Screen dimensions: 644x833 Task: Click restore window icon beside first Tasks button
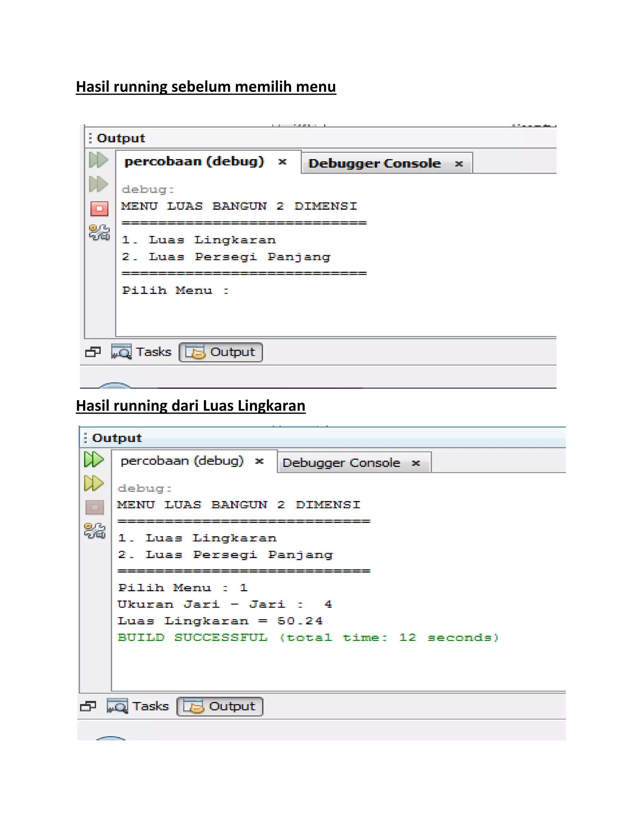(93, 352)
